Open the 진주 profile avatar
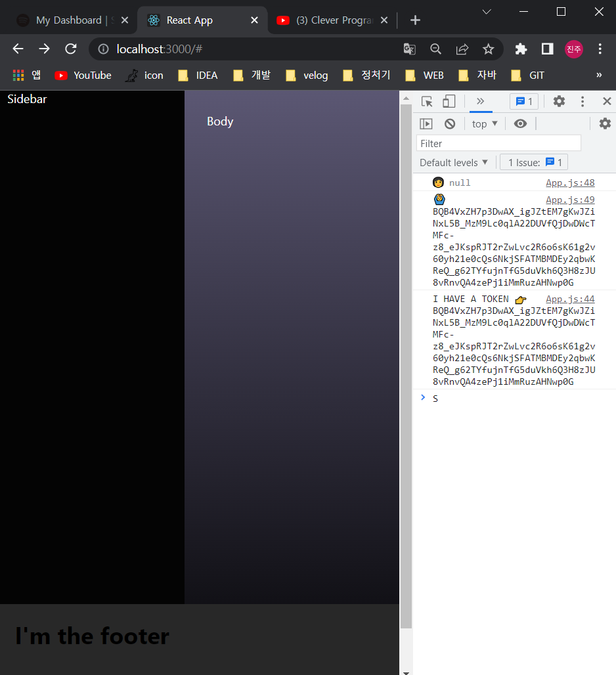 (x=574, y=49)
